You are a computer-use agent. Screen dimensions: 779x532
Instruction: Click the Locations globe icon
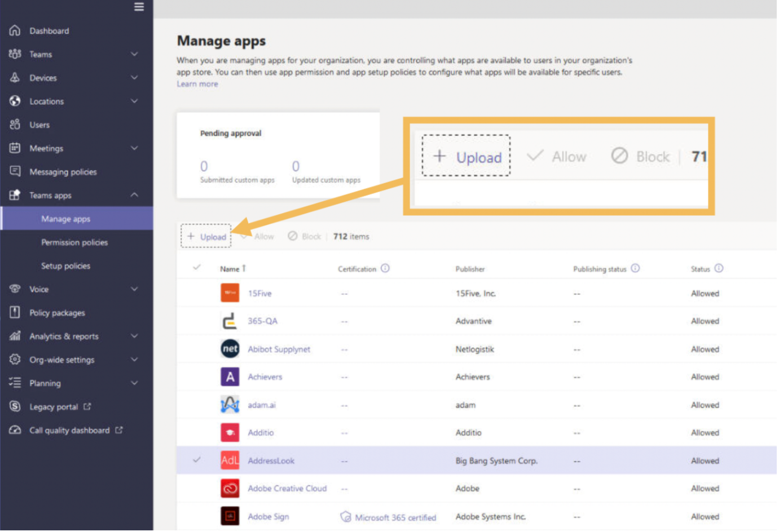coord(15,101)
